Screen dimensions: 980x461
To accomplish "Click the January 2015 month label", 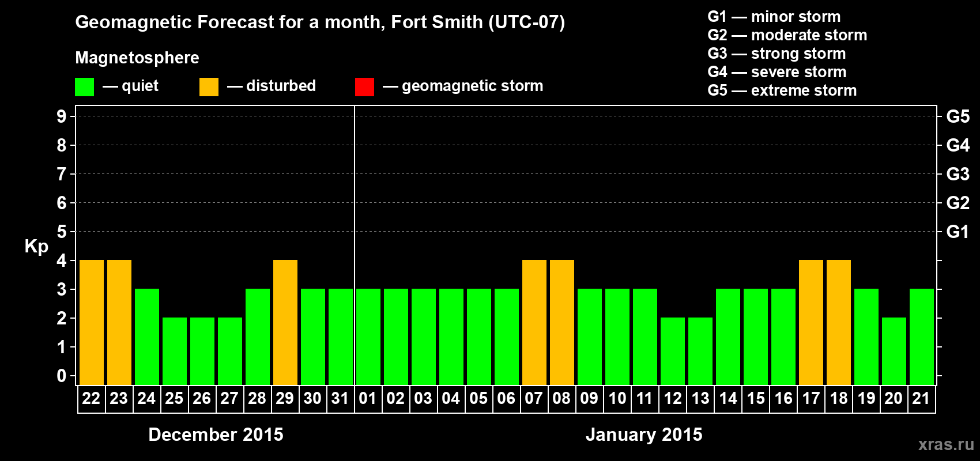I will point(644,434).
